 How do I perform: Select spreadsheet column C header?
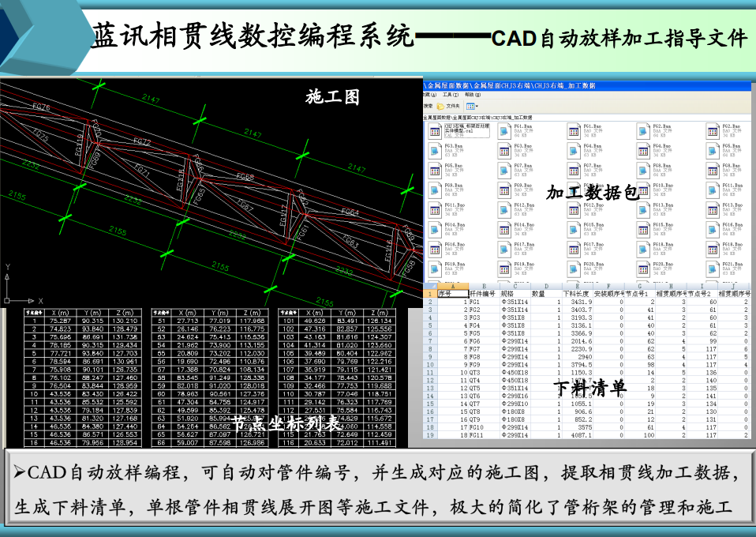tap(515, 286)
